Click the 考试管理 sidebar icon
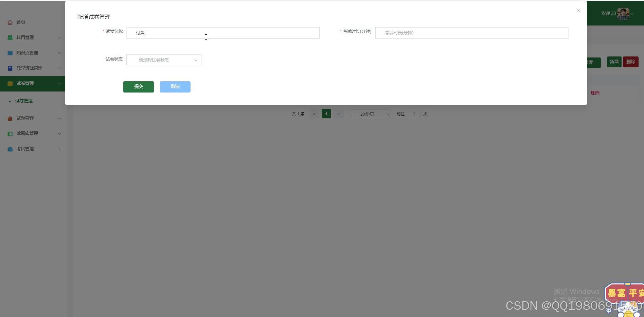Screen dimensions: 644x317 [10, 149]
